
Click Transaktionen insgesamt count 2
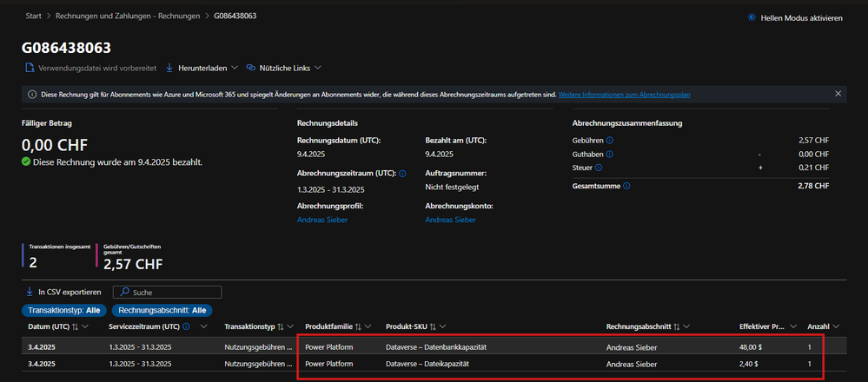coord(33,262)
